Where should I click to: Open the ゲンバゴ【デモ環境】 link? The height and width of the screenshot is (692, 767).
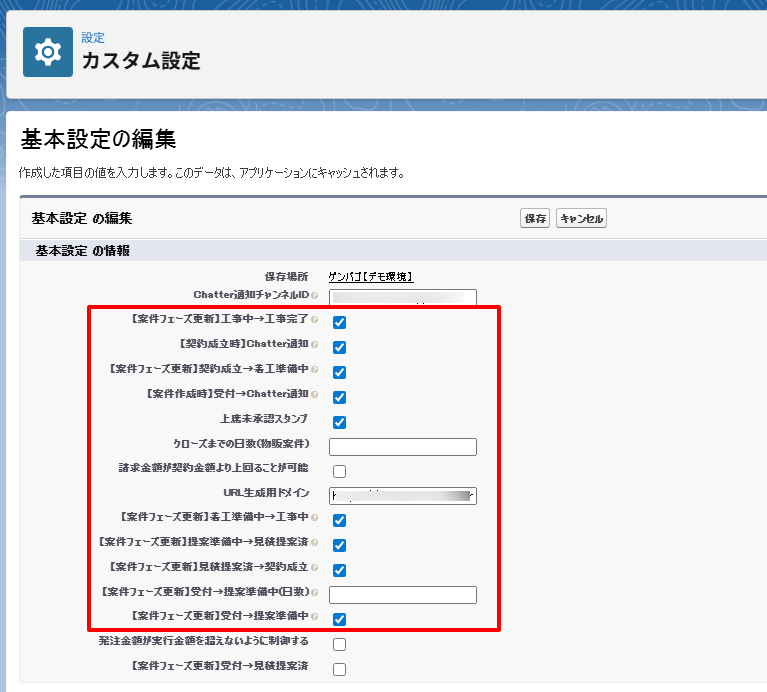point(370,277)
